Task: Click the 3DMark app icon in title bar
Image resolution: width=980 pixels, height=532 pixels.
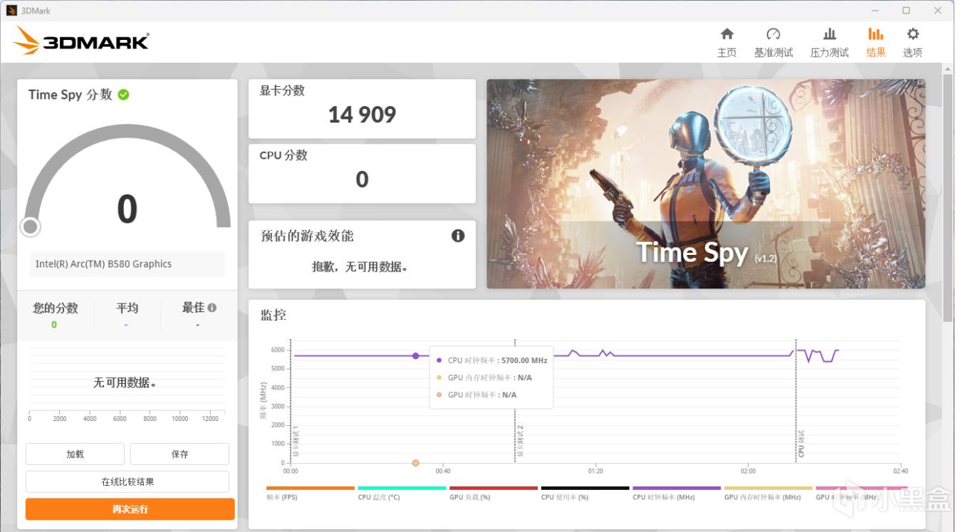Action: 11,11
